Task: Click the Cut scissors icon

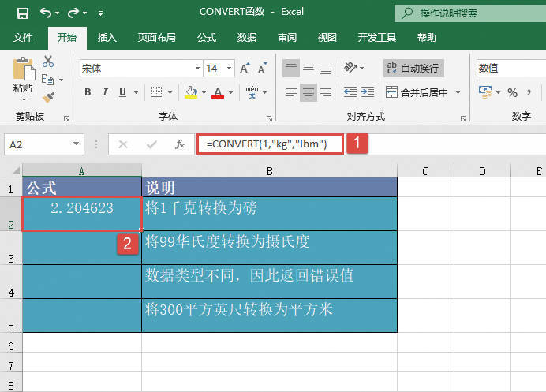Action: (49, 62)
